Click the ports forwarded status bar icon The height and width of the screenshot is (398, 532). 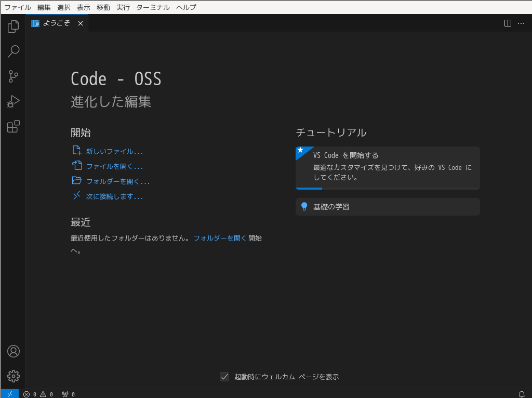click(68, 394)
